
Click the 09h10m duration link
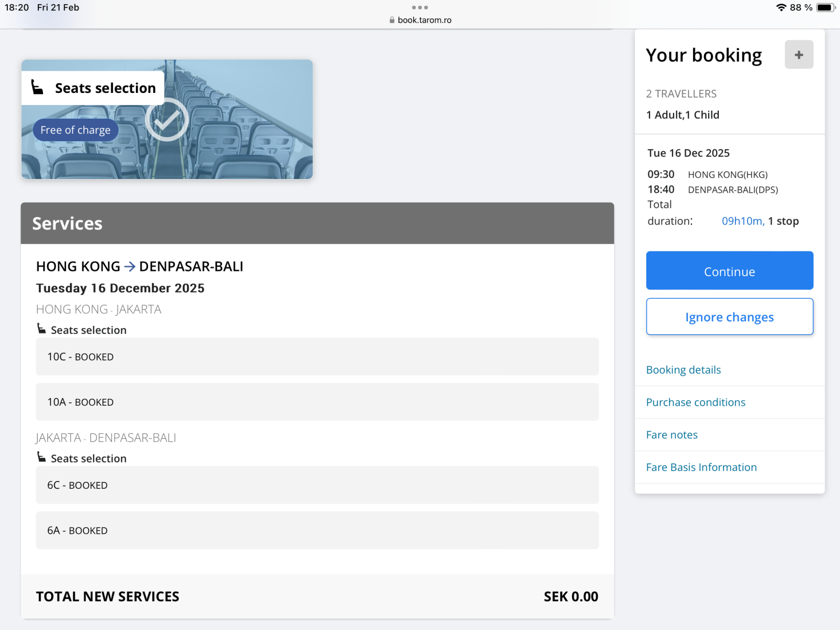742,221
